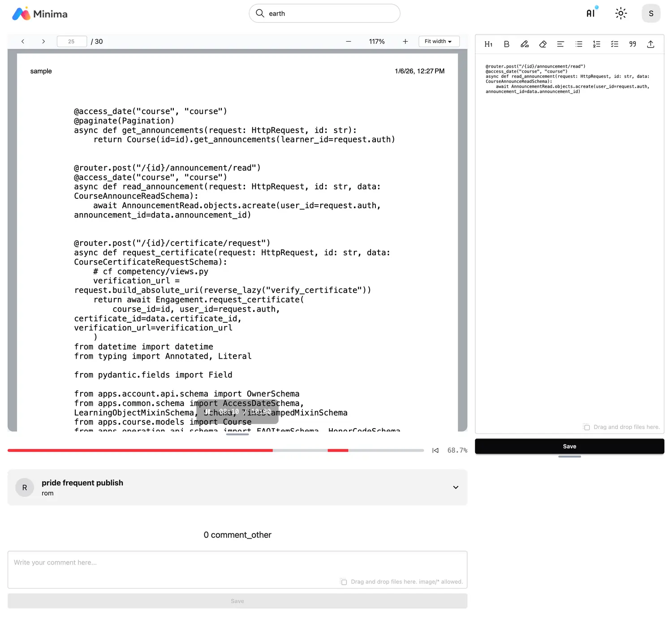Select the highlighter pen tool
Viewport: 672px width, 626px height.
(524, 44)
